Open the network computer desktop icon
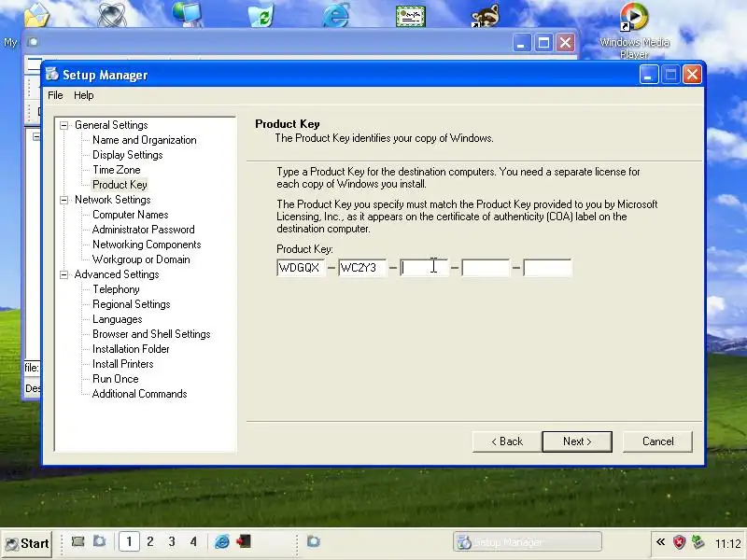Viewport: 747px width, 560px height. (x=188, y=13)
